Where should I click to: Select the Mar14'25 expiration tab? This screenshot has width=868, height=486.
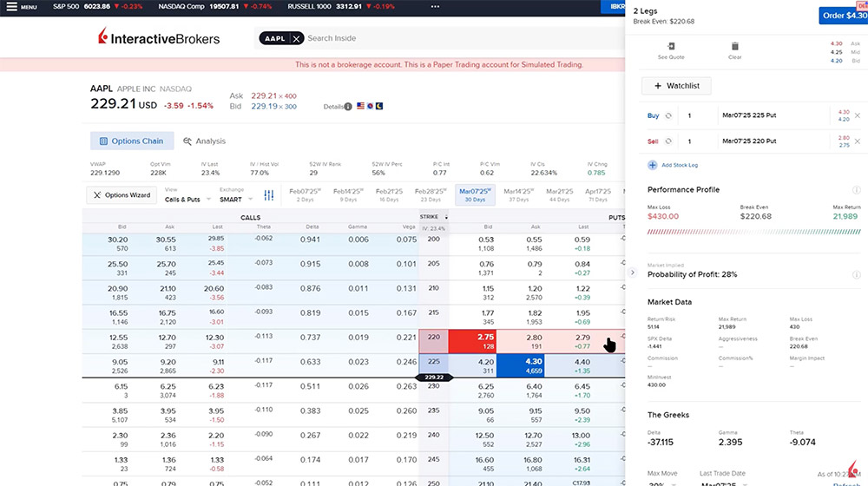[x=519, y=195]
